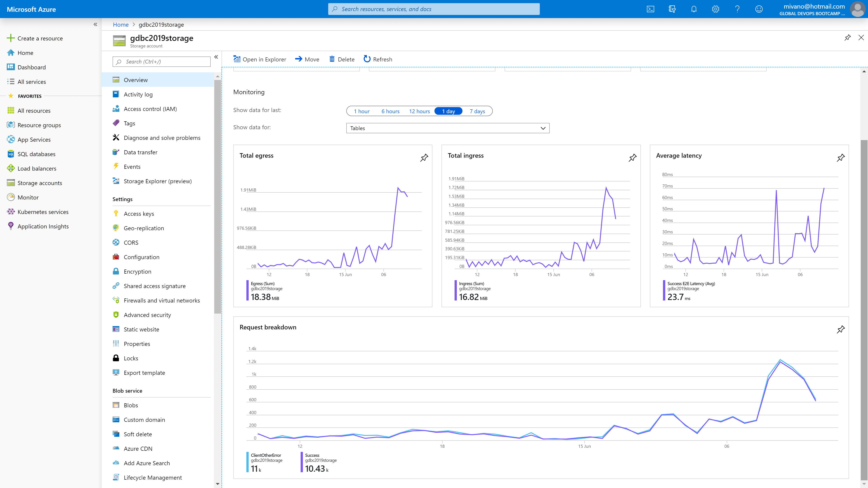Open the directory and subscription filter icon
This screenshot has height=488, width=868.
coord(672,9)
